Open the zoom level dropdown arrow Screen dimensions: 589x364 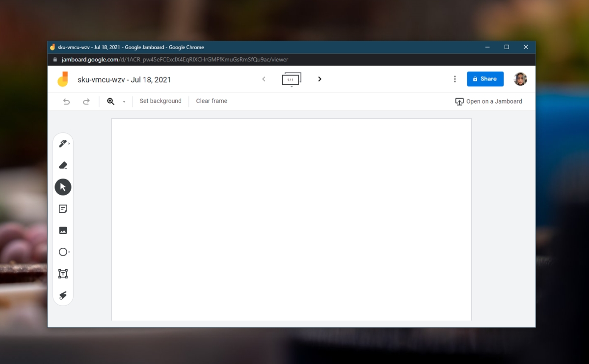tap(124, 102)
